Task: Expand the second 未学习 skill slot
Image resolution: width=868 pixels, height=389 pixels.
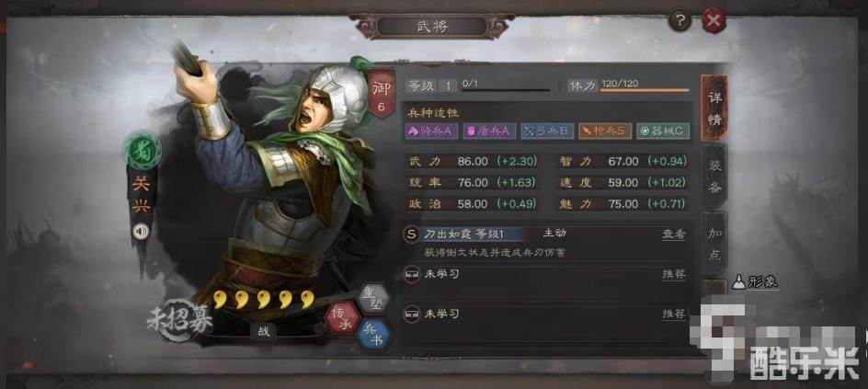Action: tap(547, 314)
